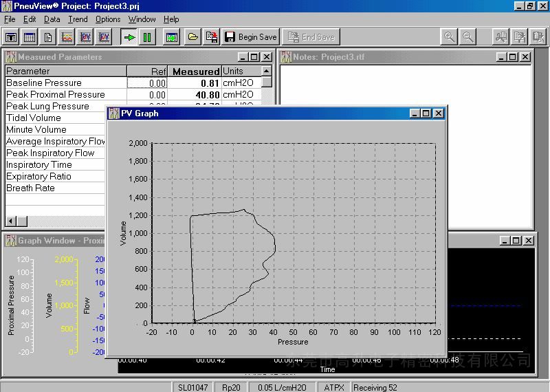This screenshot has height=392, width=550.
Task: Click the green arrow start acquisition icon
Action: pyautogui.click(x=129, y=37)
